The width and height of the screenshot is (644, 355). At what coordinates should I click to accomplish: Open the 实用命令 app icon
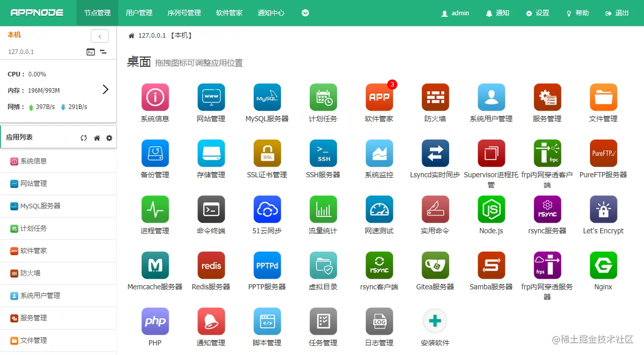pyautogui.click(x=435, y=209)
